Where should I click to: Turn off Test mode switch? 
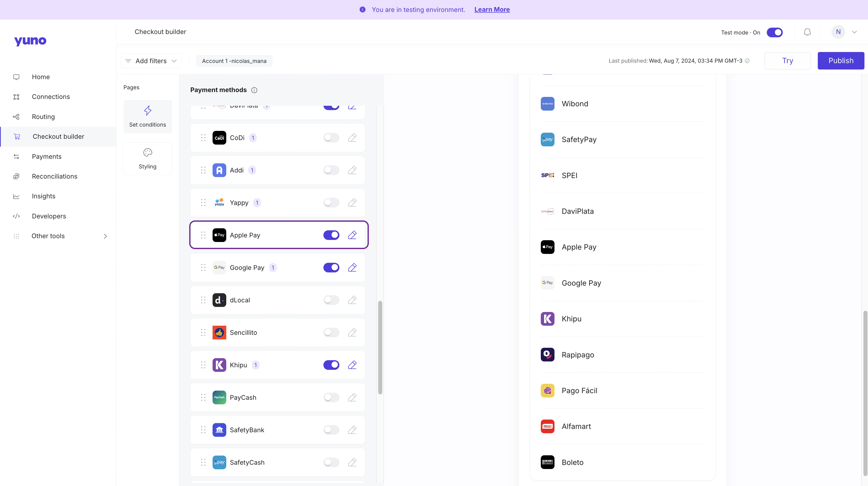pyautogui.click(x=774, y=32)
